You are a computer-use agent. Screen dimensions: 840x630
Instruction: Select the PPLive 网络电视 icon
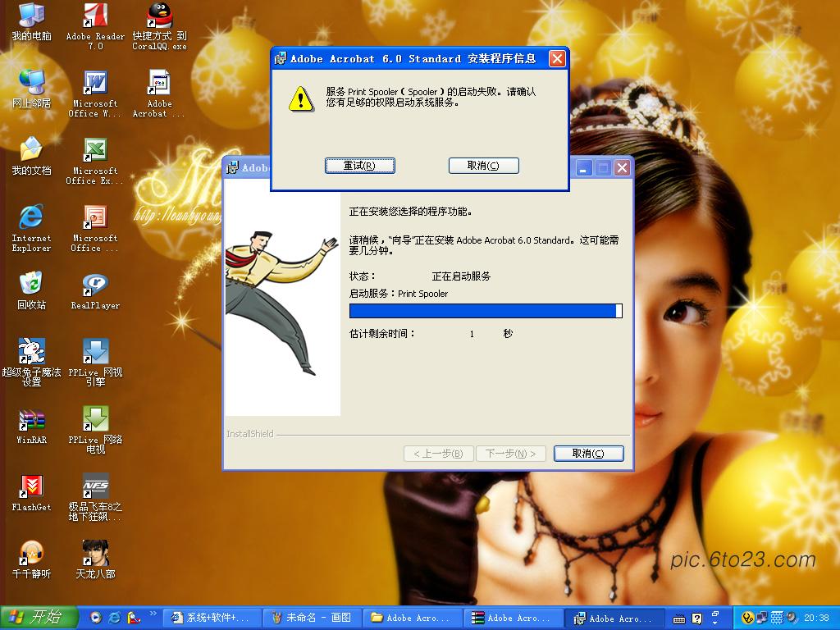click(x=95, y=430)
